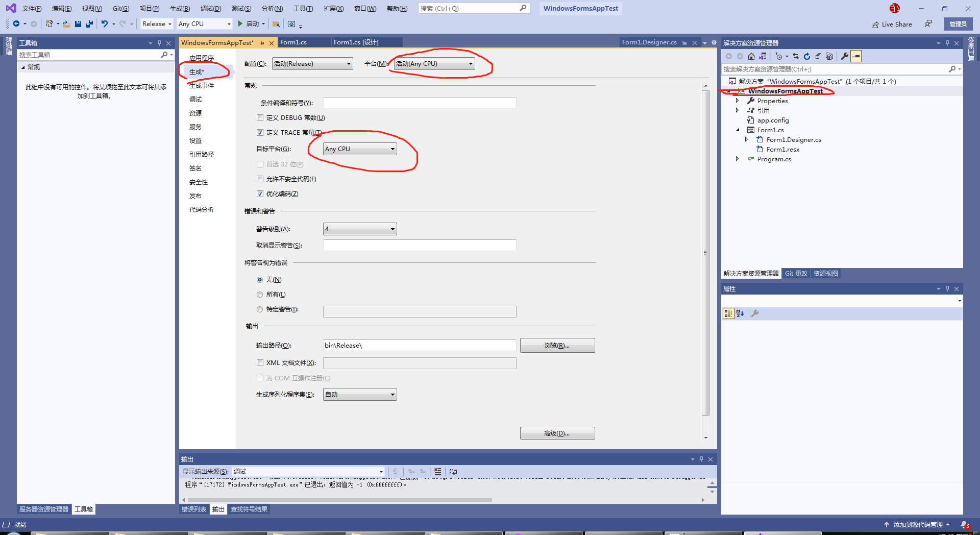Toggle Word Wrap icon in Output panel
The width and height of the screenshot is (980, 535).
click(453, 472)
